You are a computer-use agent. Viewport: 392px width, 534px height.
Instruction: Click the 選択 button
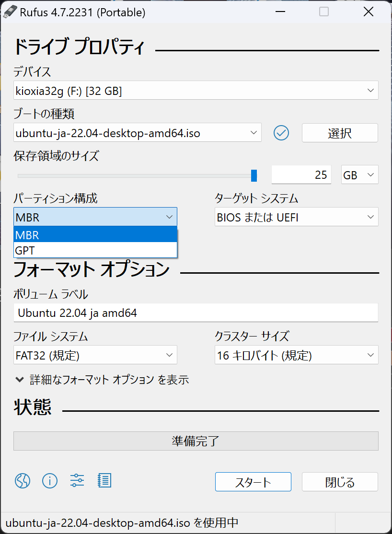coord(340,133)
